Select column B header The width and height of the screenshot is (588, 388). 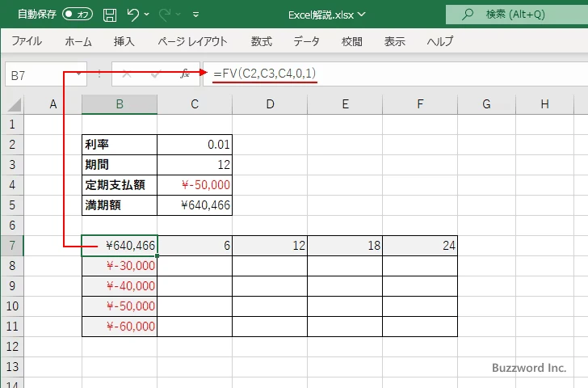tap(120, 104)
